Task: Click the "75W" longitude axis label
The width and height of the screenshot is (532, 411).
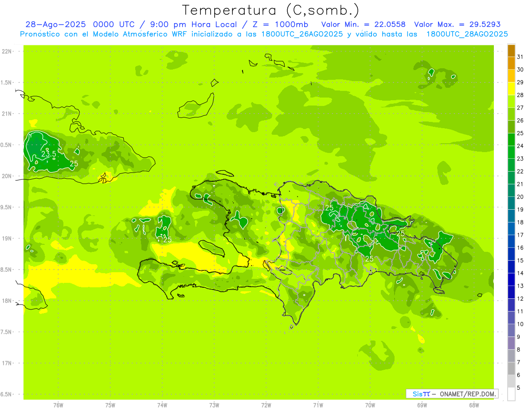Action: pos(110,405)
